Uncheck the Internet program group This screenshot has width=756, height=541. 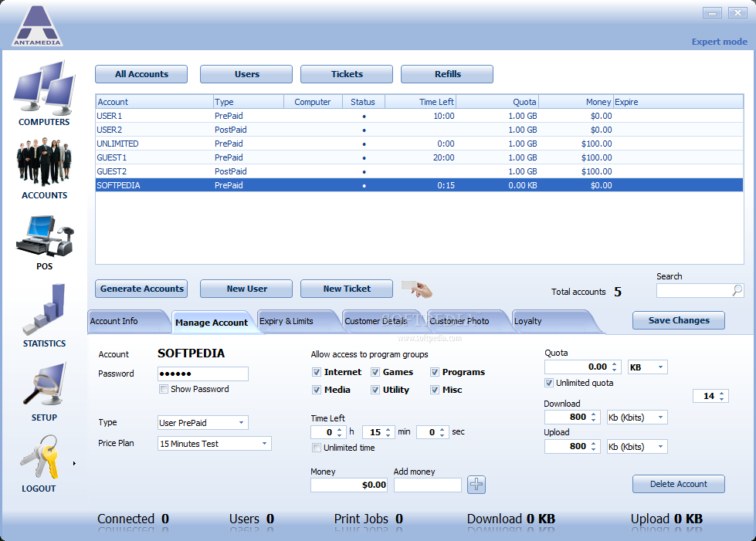317,372
